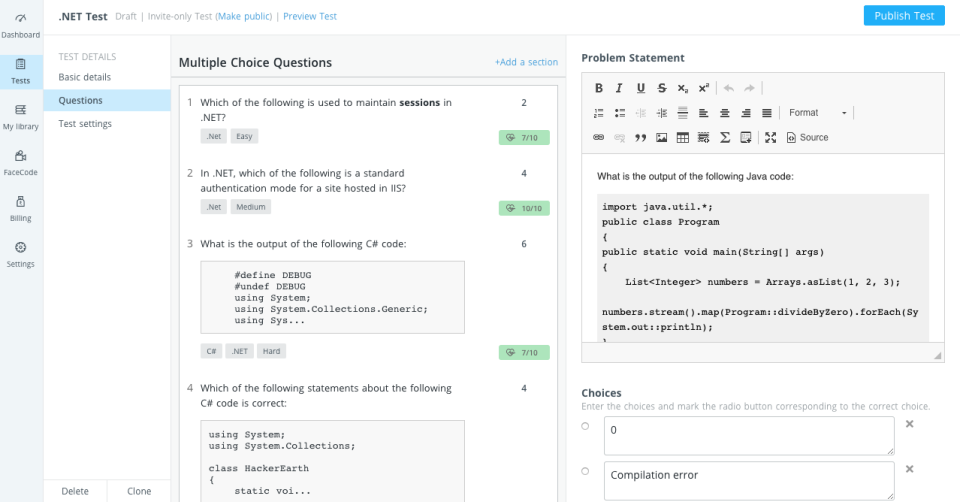Go to Test settings

(85, 124)
